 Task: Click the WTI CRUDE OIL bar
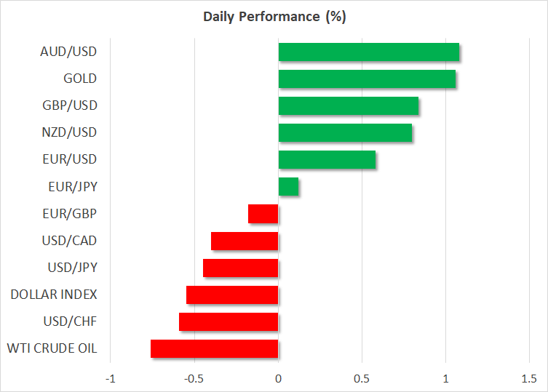(x=215, y=348)
